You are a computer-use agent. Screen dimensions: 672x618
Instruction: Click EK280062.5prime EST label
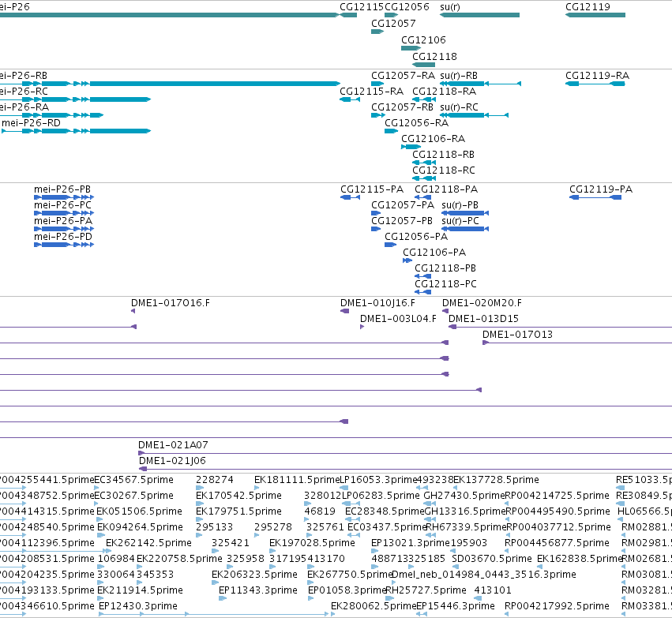(x=374, y=606)
